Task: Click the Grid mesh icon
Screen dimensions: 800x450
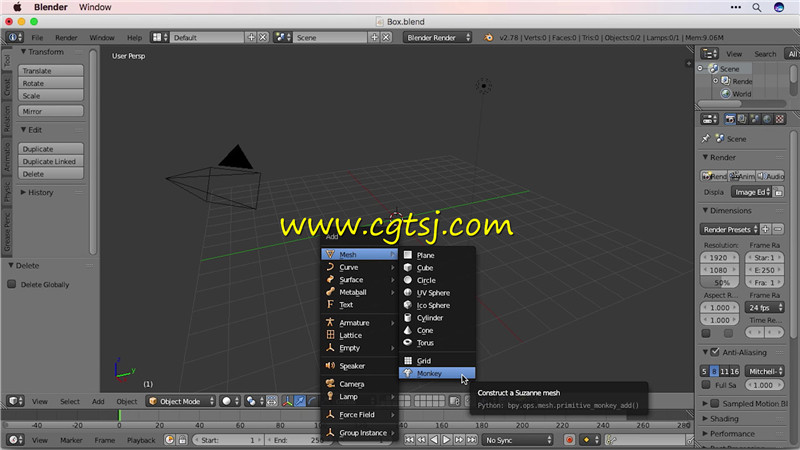Action: pyautogui.click(x=408, y=360)
